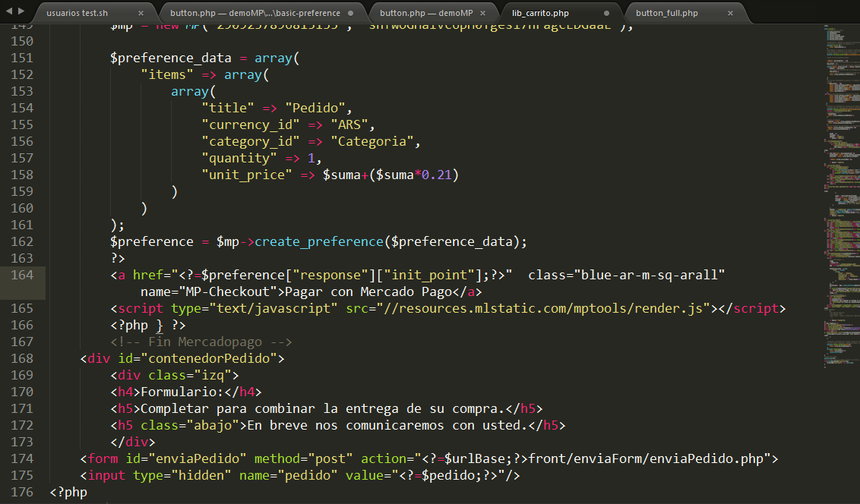Click the "category_id" key
Viewport: 860px width, 504px height.
point(251,141)
